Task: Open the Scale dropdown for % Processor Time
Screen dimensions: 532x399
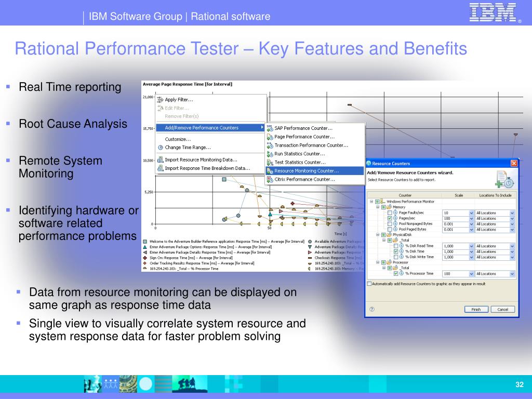Action: [x=471, y=274]
